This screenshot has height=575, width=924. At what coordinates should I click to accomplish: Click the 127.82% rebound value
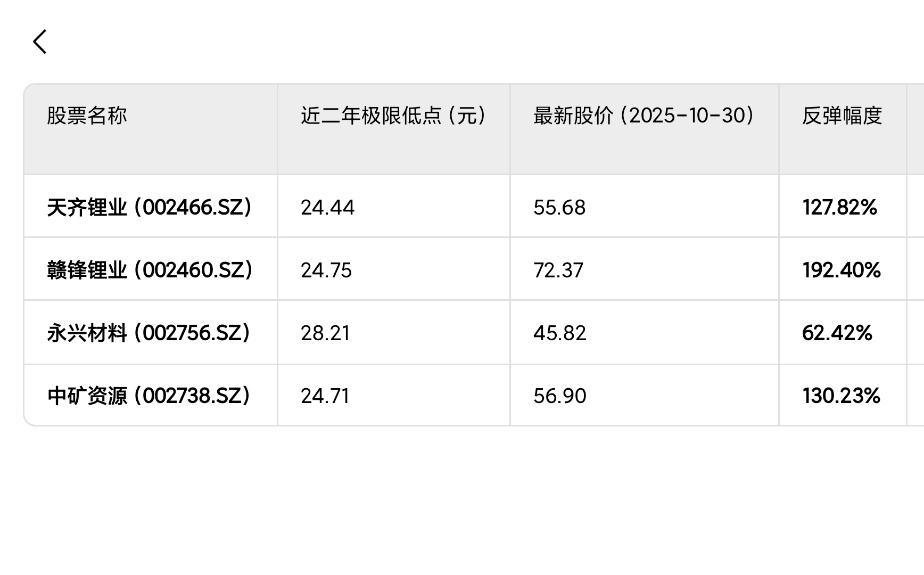pyautogui.click(x=839, y=207)
